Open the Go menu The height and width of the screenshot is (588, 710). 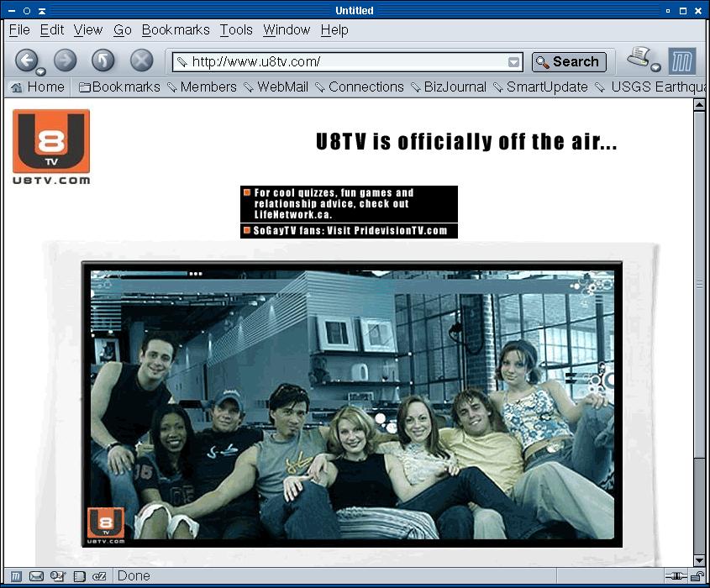[x=123, y=30]
